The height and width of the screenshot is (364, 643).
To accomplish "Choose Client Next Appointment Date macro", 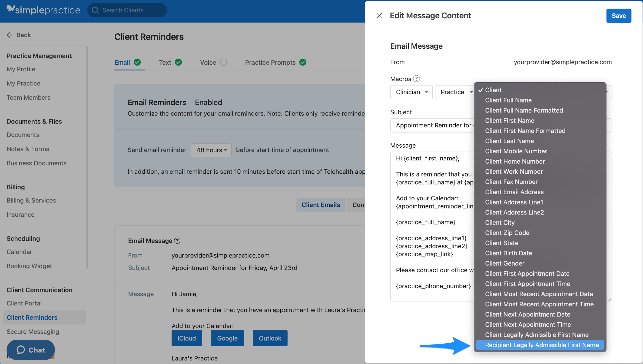I will [540, 314].
